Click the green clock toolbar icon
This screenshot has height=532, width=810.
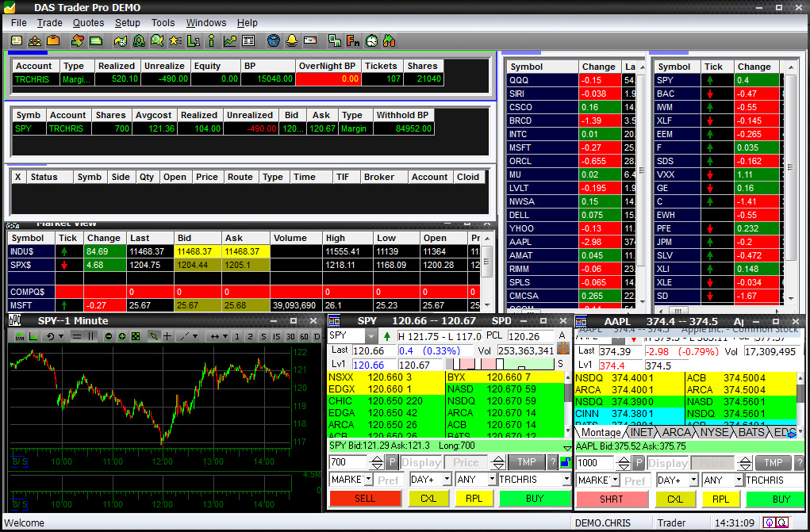(371, 40)
